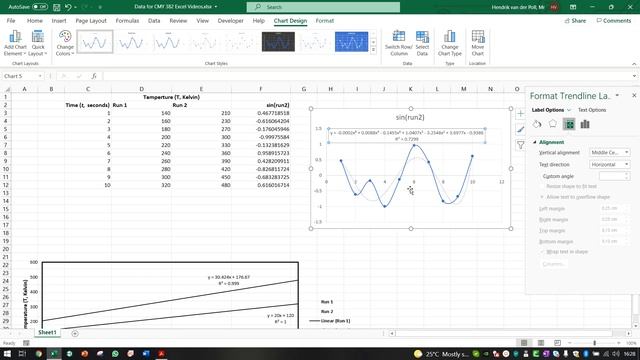Open Quick Layout gallery
640x360 pixels.
[x=38, y=43]
